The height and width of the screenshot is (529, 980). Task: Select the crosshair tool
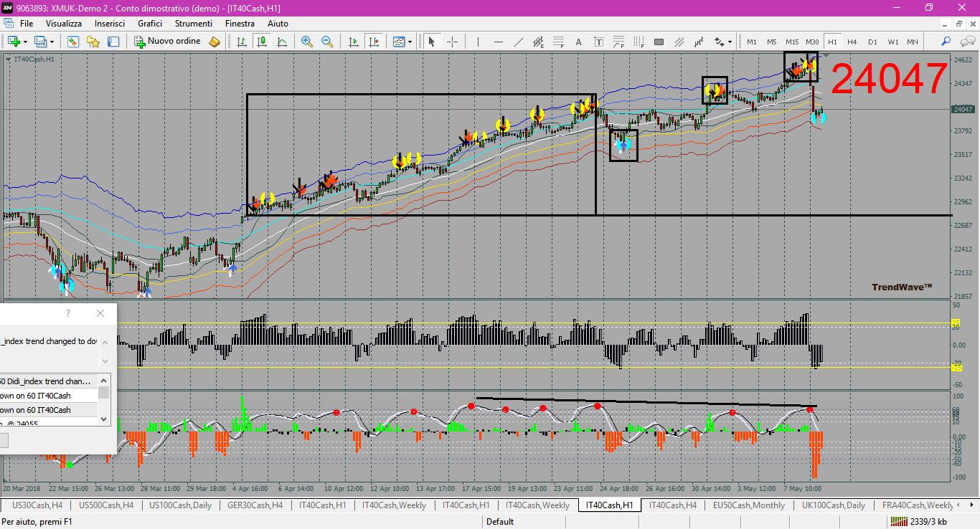point(452,42)
